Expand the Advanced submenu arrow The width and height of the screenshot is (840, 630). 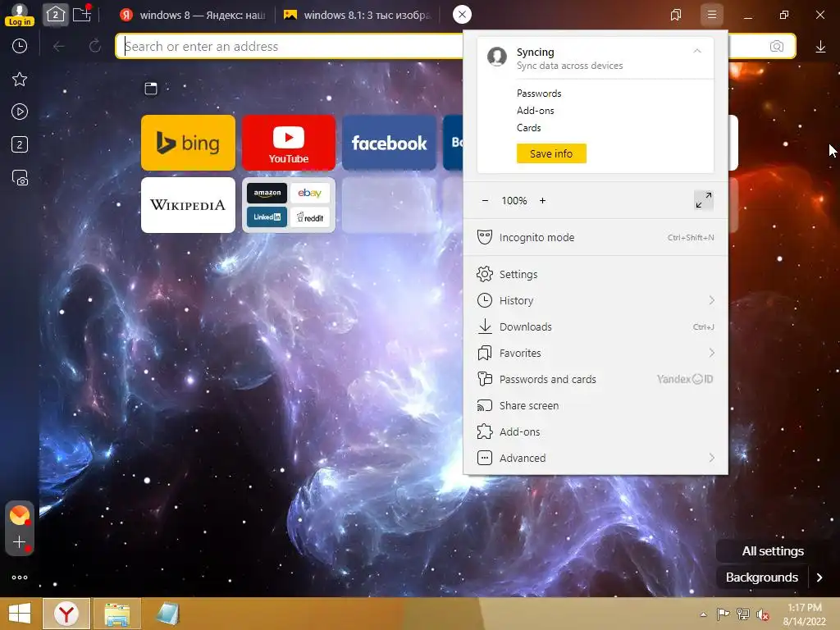tap(711, 458)
